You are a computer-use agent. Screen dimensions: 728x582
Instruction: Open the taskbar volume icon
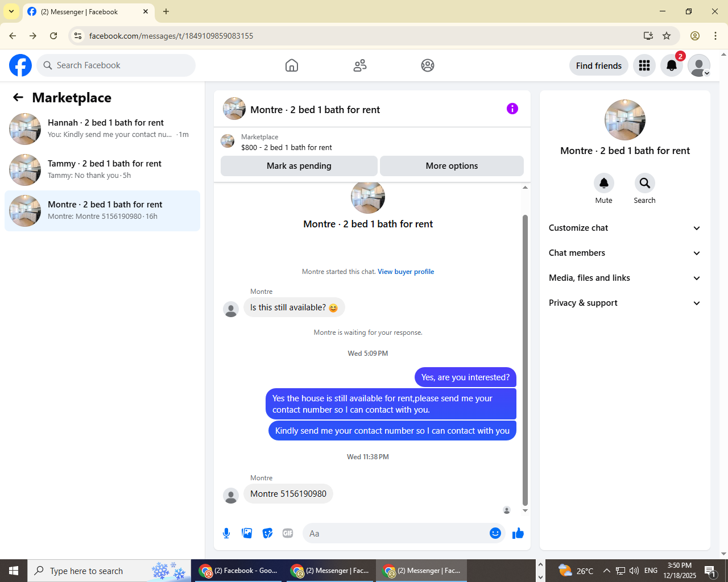click(x=634, y=571)
